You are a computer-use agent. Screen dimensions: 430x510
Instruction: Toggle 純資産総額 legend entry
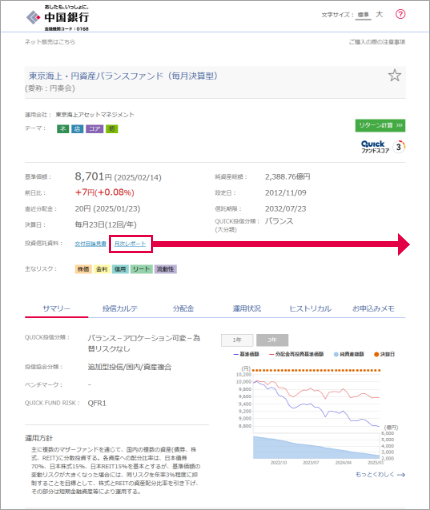(349, 354)
